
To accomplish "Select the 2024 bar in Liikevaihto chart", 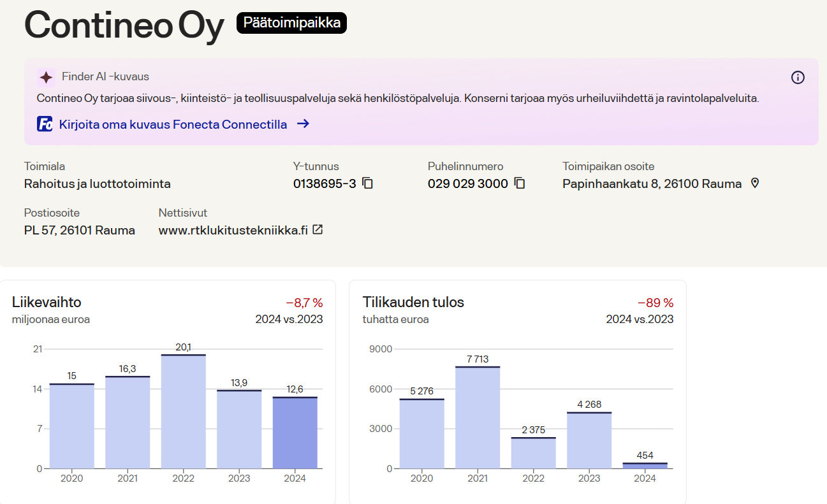I will [295, 433].
